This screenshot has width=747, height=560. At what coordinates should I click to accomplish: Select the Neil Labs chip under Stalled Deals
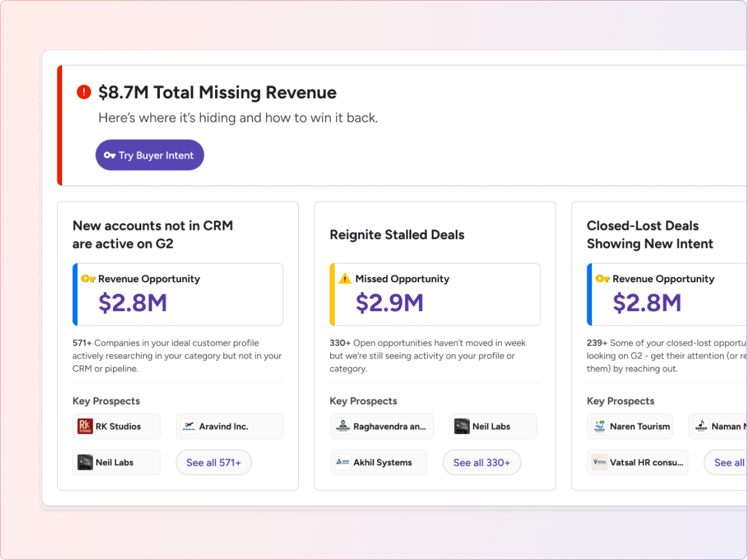tap(492, 426)
